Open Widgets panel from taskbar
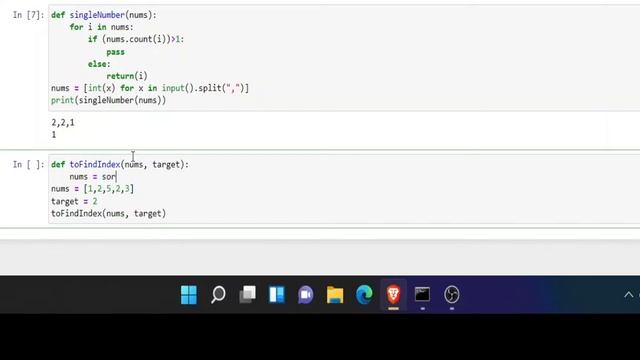 click(x=276, y=295)
